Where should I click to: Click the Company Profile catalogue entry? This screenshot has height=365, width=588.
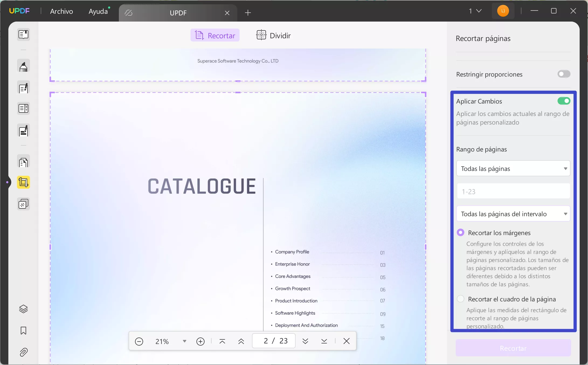tap(292, 252)
